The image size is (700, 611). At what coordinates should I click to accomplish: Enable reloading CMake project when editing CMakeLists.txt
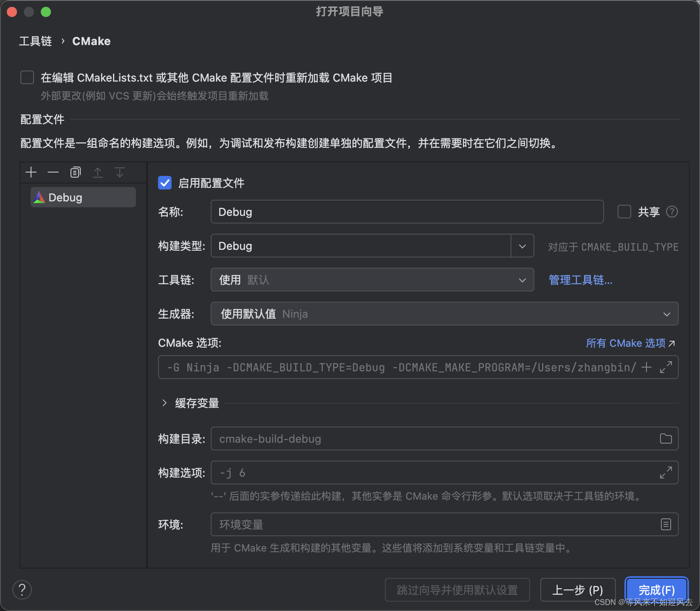pos(27,77)
